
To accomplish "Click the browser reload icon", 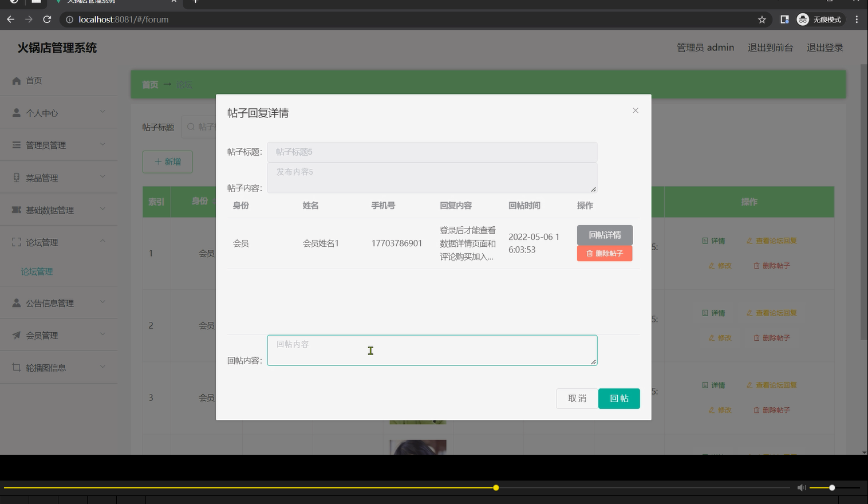I will coord(47,19).
